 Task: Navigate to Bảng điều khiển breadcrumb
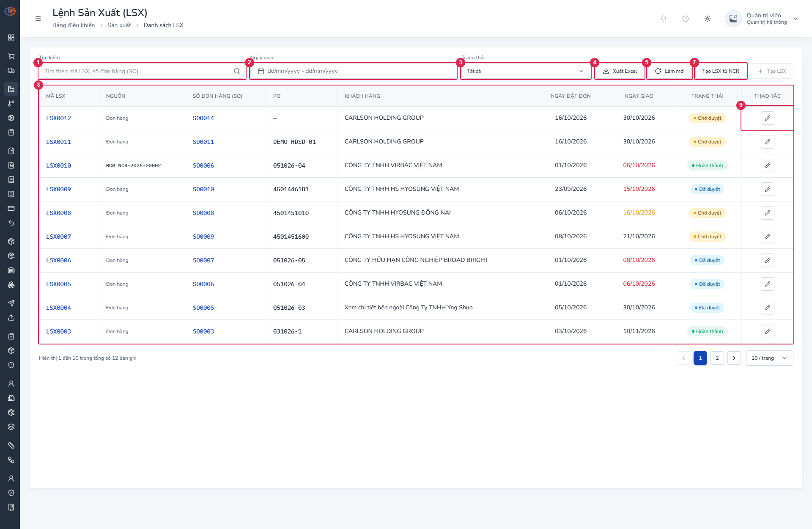click(74, 25)
